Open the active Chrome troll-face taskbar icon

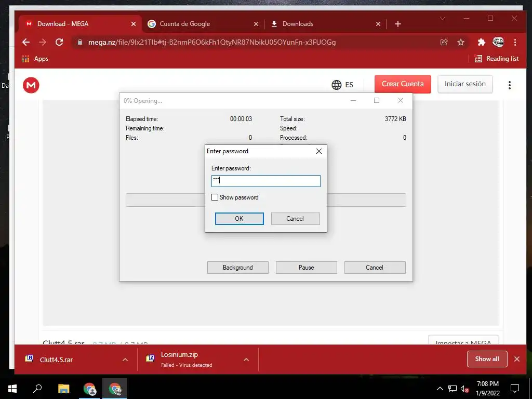115,389
